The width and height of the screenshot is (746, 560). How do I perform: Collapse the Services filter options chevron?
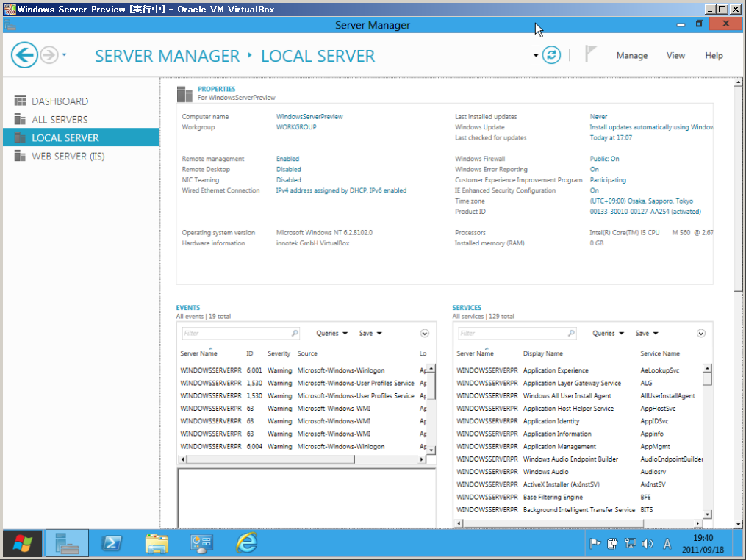pyautogui.click(x=701, y=334)
